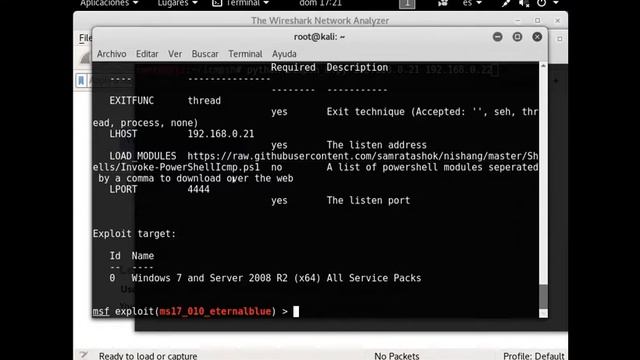Viewport: 640px width, 360px height.
Task: Minimize the root@kali terminal window
Action: [x=498, y=37]
